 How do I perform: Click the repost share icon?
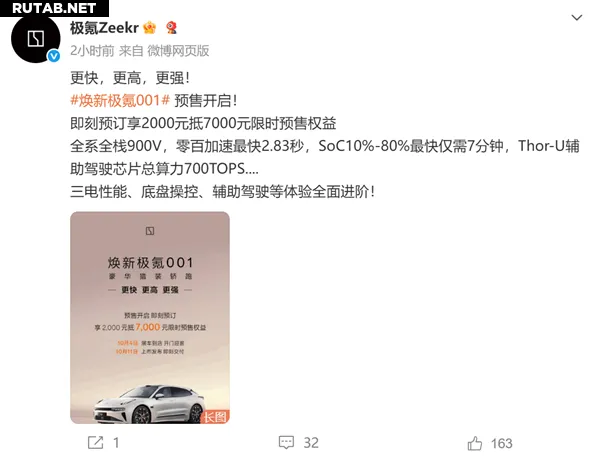95,443
